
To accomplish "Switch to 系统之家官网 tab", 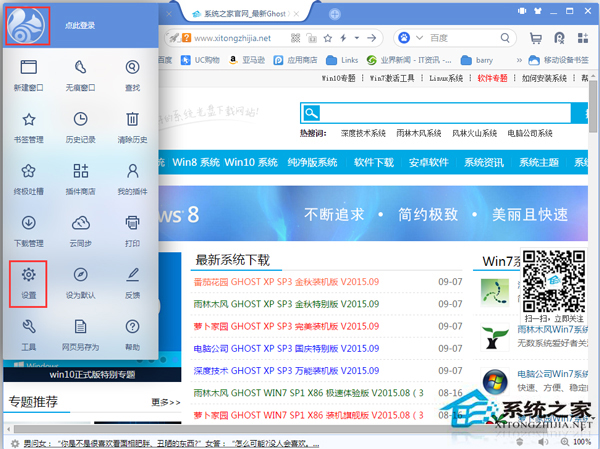I will (x=245, y=14).
